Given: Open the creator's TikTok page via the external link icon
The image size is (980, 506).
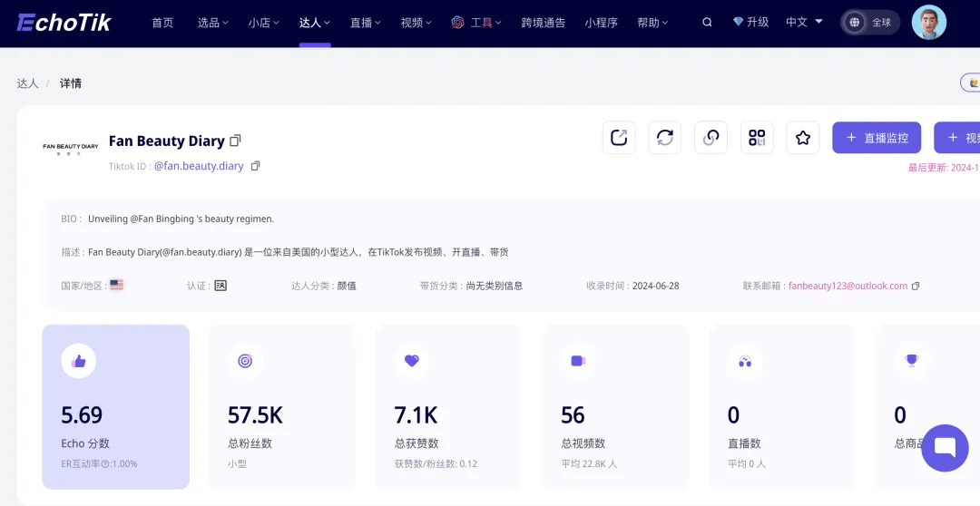Looking at the screenshot, I should tap(619, 138).
